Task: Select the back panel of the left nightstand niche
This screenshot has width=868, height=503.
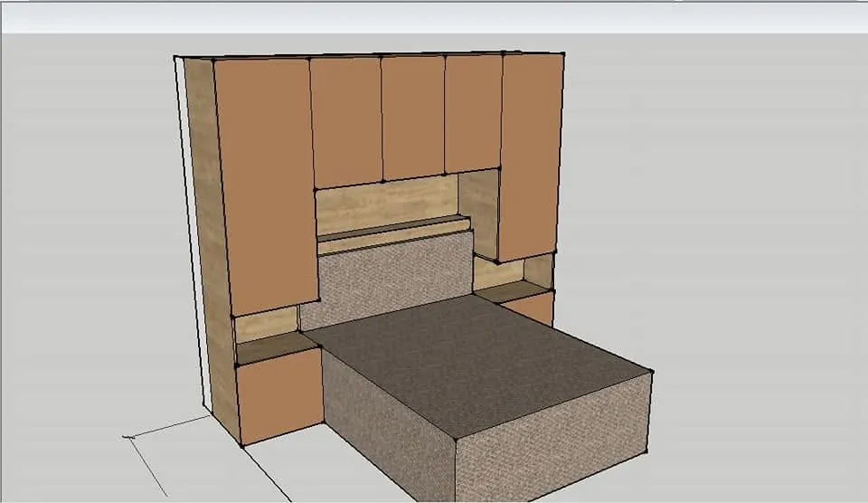Action: pos(266,325)
